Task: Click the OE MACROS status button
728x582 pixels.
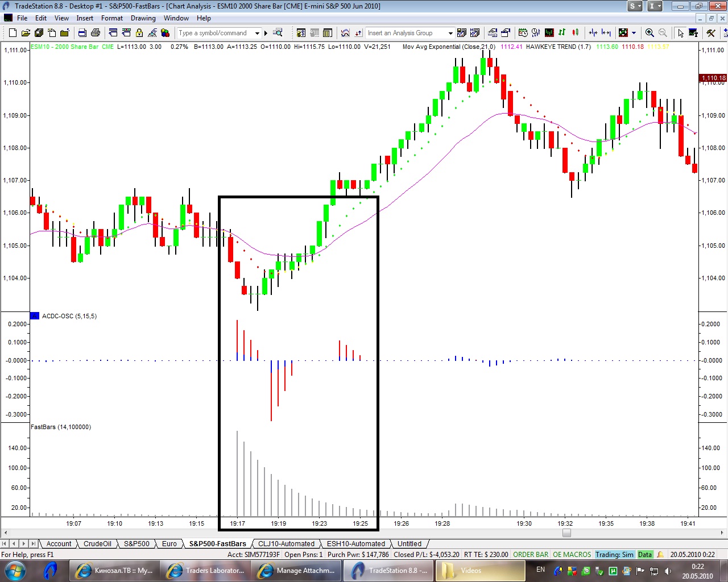Action: pyautogui.click(x=572, y=555)
